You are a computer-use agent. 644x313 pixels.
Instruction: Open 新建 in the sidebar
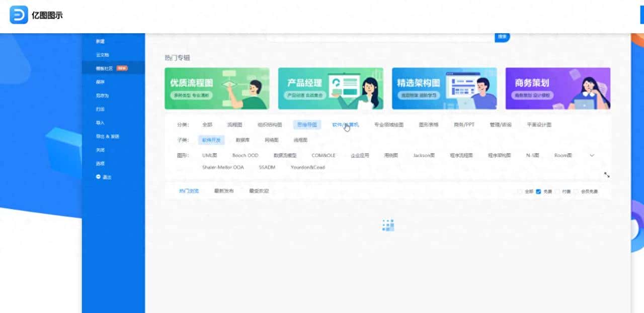tap(101, 41)
